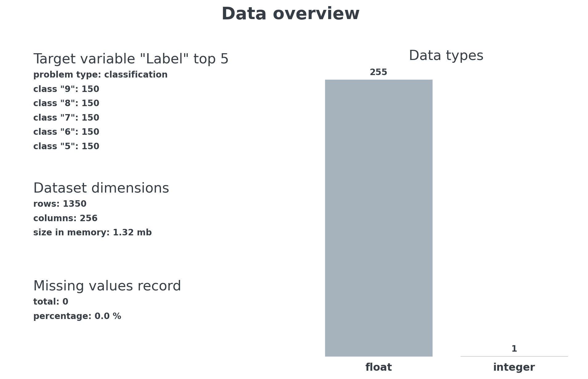The image size is (588, 379).
Task: Click the "problem type: classification" line
Action: click(x=100, y=75)
